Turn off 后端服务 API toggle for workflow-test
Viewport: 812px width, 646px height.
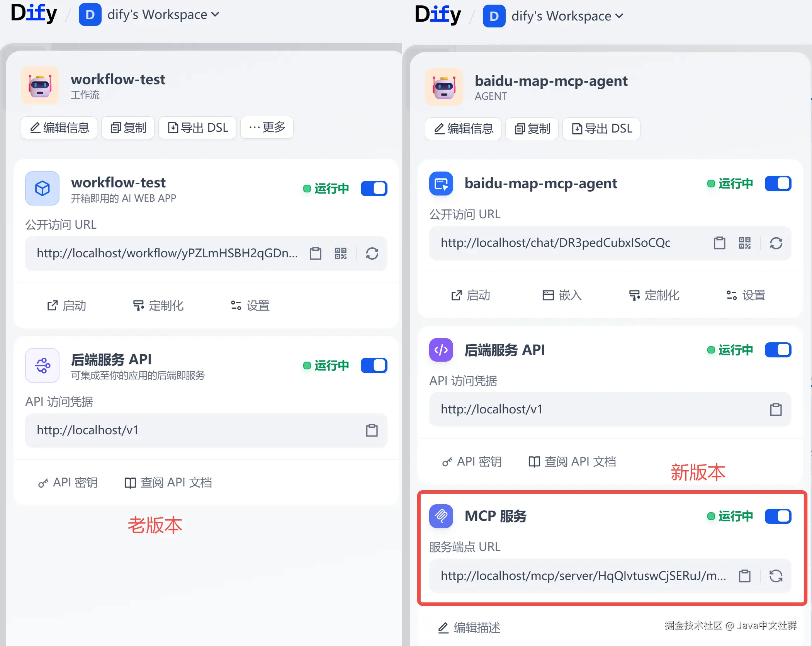pyautogui.click(x=374, y=365)
